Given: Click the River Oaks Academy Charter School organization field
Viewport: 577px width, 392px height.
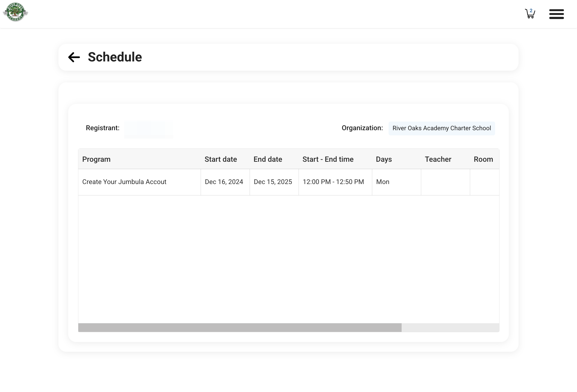Looking at the screenshot, I should tap(442, 128).
